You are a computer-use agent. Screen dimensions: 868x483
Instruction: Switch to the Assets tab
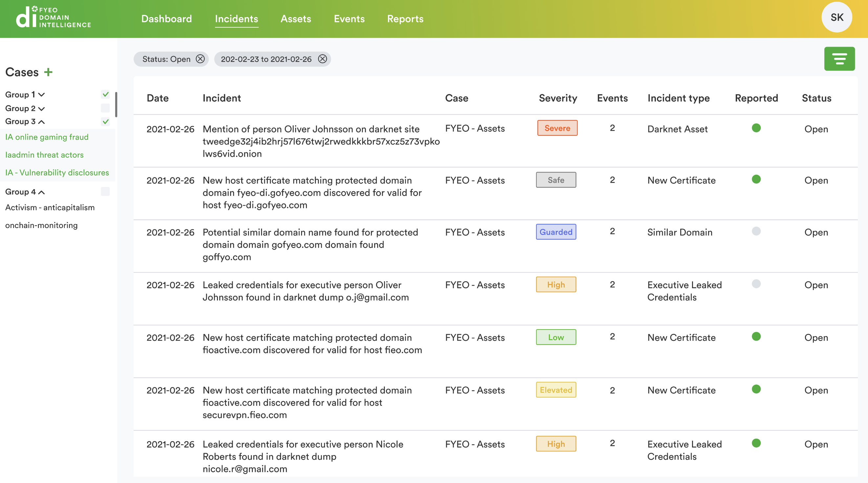tap(295, 19)
